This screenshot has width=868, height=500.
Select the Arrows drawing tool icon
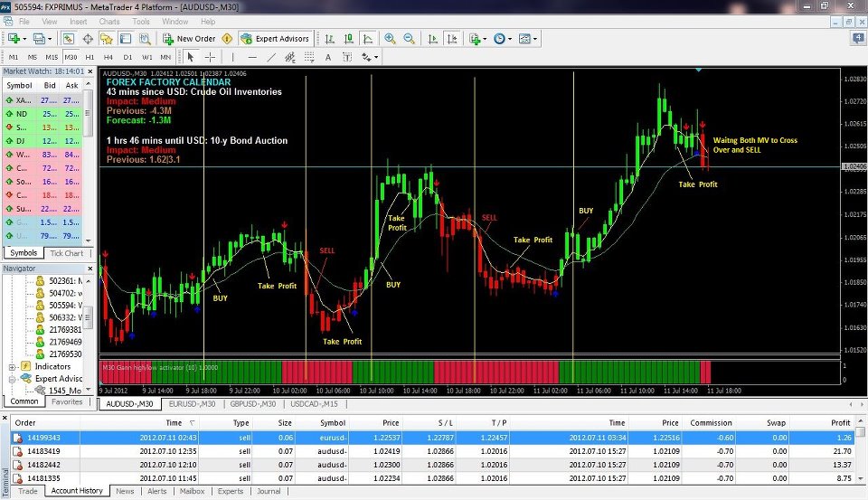click(x=366, y=57)
